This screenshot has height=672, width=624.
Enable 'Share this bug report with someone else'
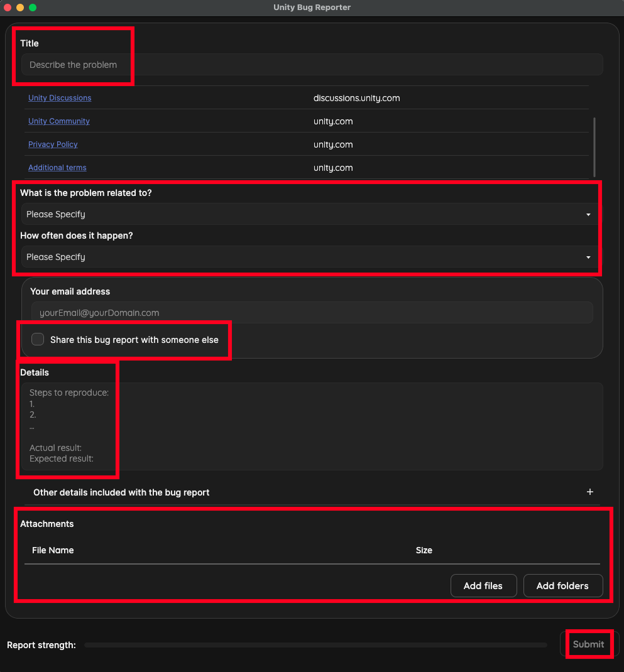[38, 339]
